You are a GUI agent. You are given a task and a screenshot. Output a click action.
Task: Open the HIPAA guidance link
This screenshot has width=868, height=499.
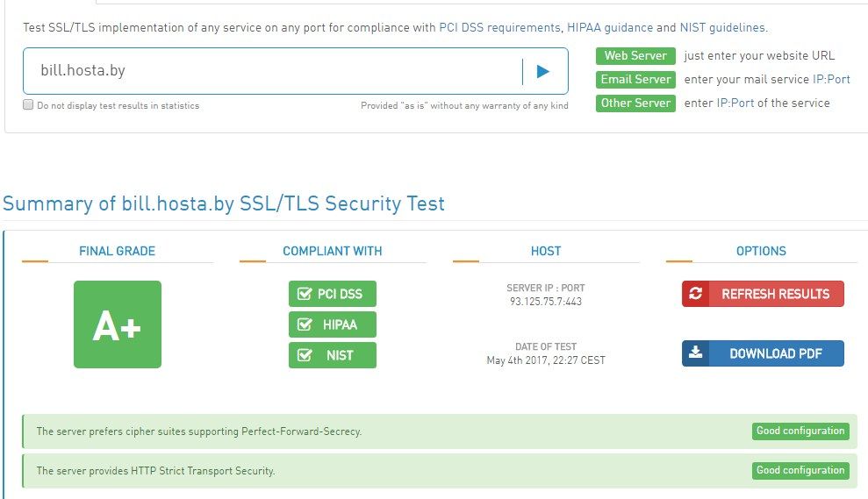point(609,28)
